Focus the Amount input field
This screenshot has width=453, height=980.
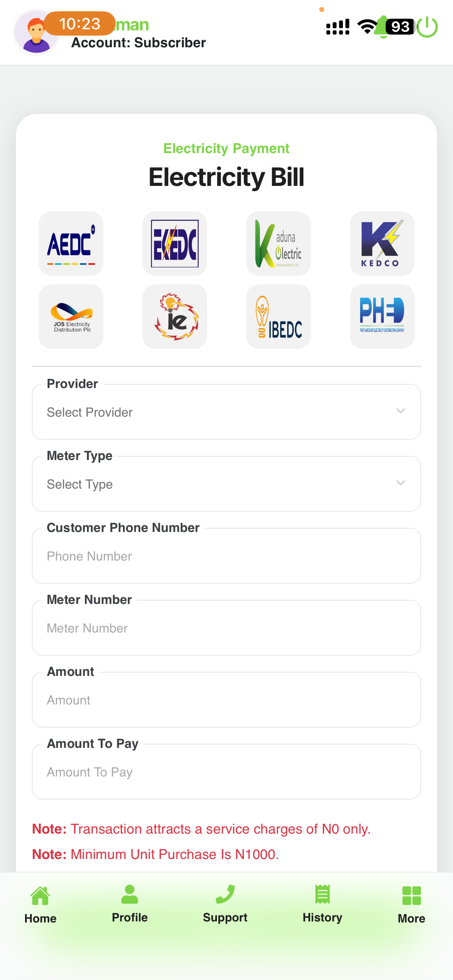tap(226, 700)
